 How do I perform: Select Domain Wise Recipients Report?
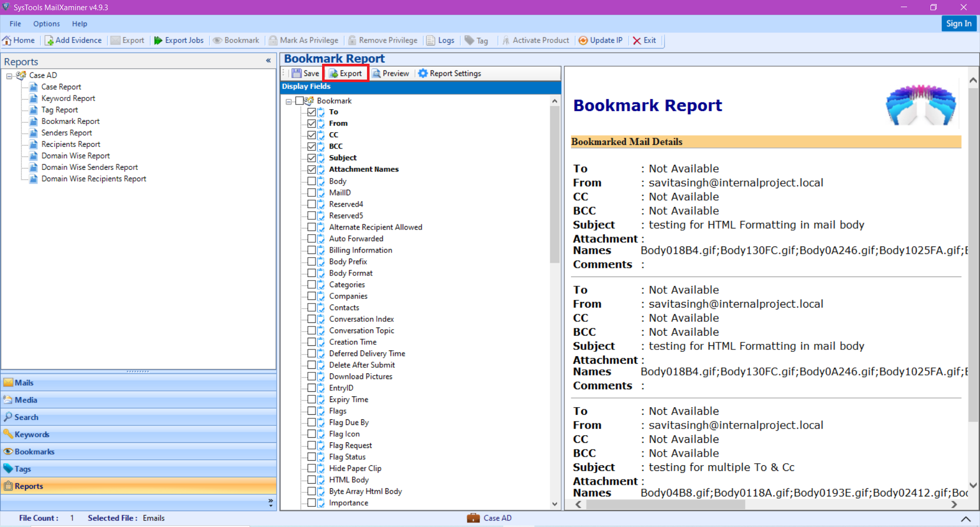(x=94, y=179)
